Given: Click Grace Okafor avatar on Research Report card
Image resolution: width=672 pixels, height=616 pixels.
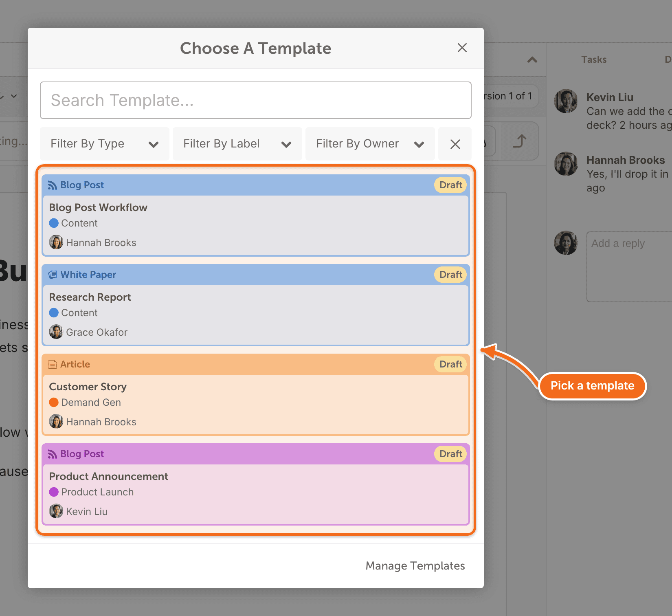Looking at the screenshot, I should click(x=56, y=332).
